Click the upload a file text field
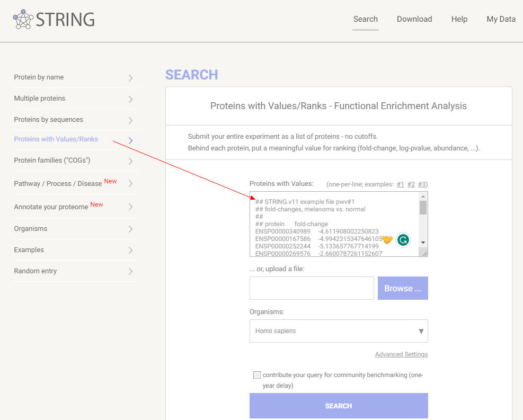Image resolution: width=523 pixels, height=420 pixels. (x=312, y=288)
